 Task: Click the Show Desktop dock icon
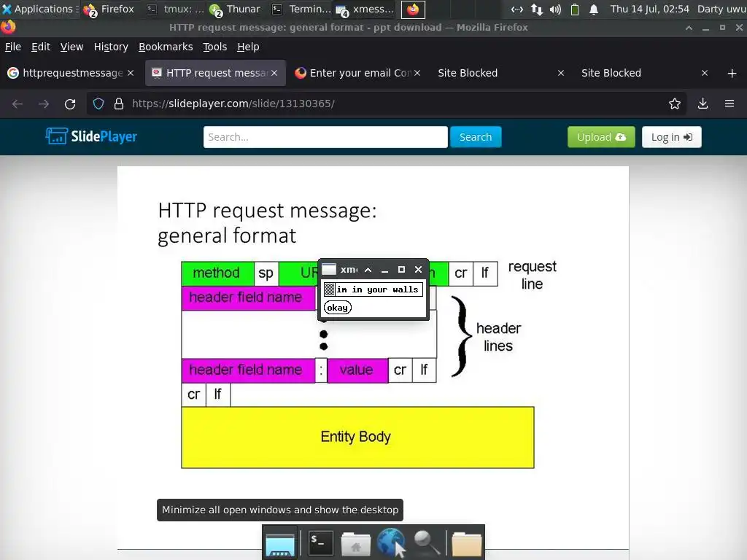(x=279, y=544)
